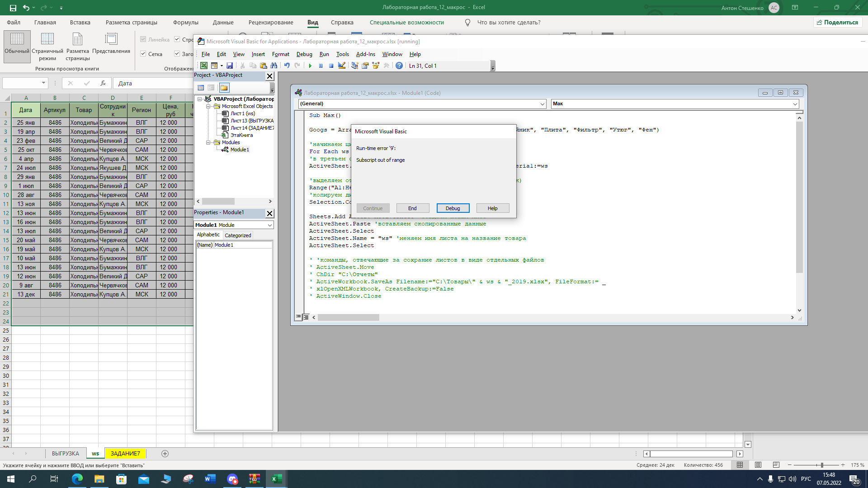Viewport: 868px width, 488px height.
Task: Click code window horizontal scrollbar thumb
Action: [349, 318]
